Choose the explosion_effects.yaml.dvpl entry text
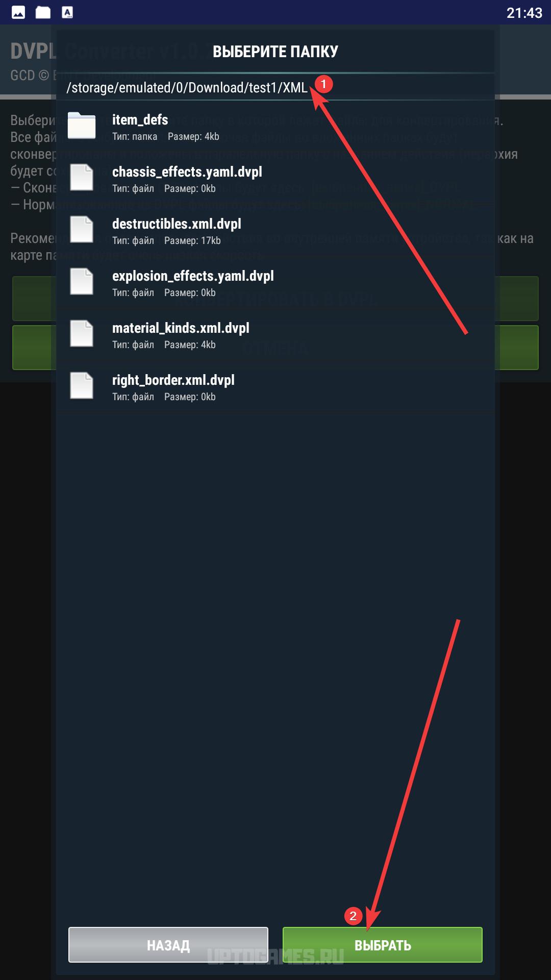The height and width of the screenshot is (980, 551). [x=193, y=276]
